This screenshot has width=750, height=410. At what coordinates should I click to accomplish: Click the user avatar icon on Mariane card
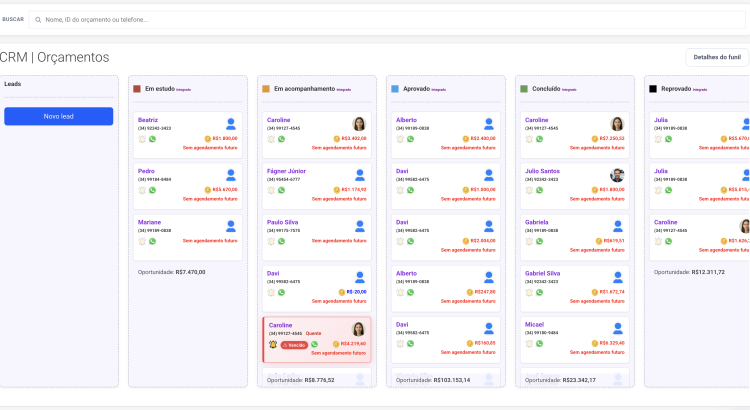(x=231, y=226)
